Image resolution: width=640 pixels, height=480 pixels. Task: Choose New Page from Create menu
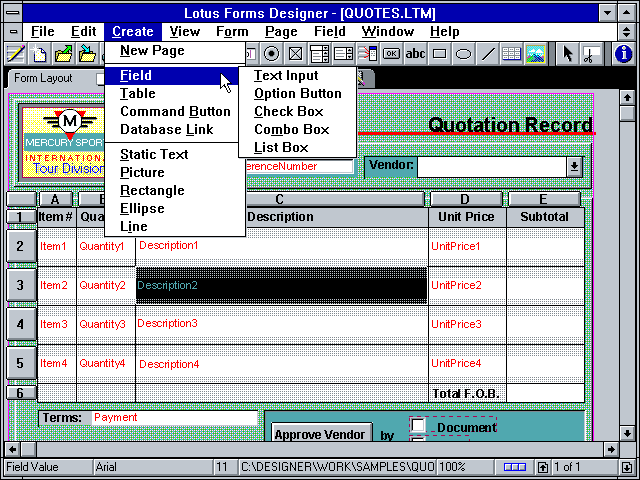(175, 51)
